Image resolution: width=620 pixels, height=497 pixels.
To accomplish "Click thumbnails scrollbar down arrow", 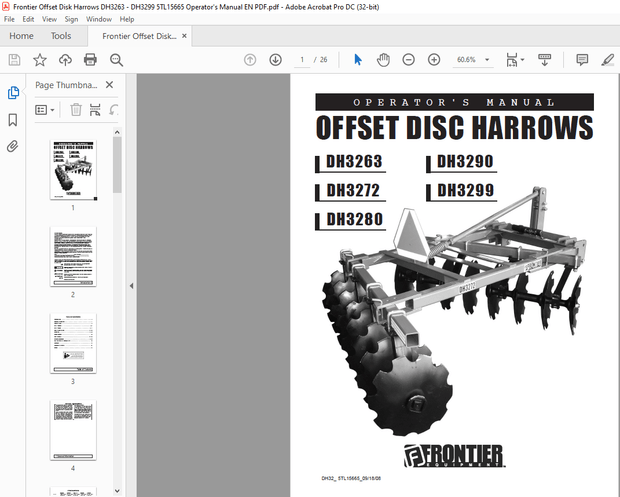I will coord(117,491).
